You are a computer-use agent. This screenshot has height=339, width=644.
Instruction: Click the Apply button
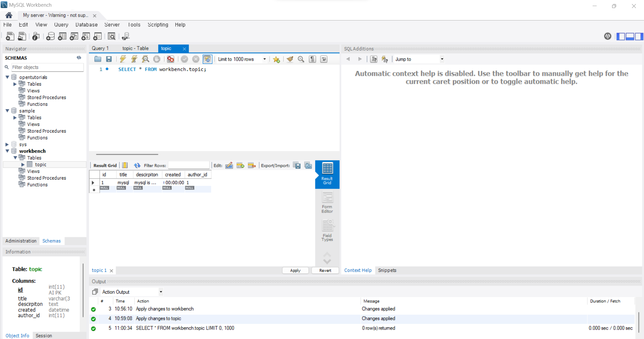click(295, 271)
